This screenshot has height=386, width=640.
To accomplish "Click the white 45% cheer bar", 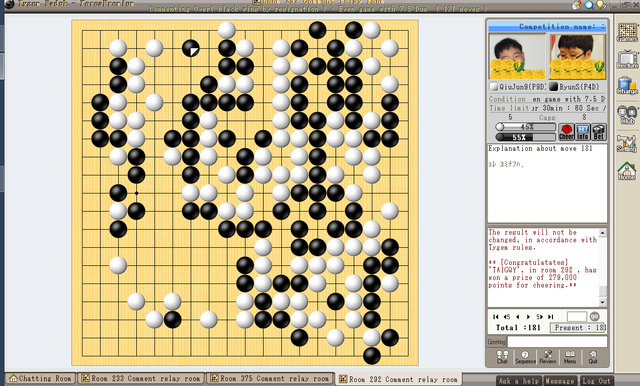I will pos(526,127).
